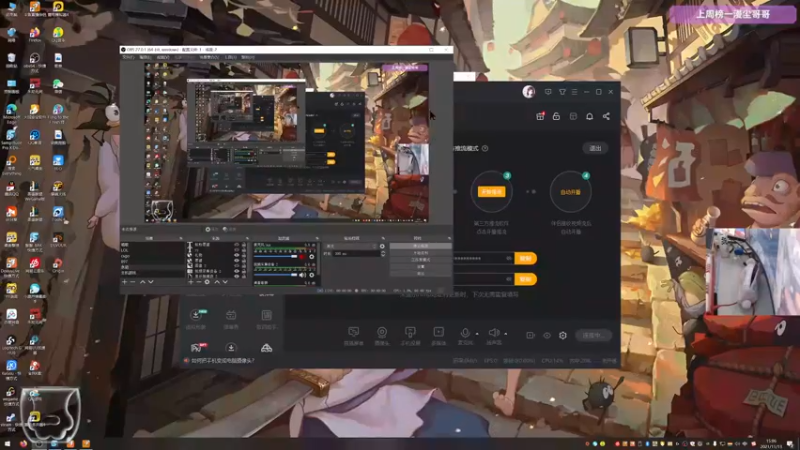Viewport: 800px width, 450px height.
Task: Open the help icon next to 推流模式
Action: [x=485, y=148]
